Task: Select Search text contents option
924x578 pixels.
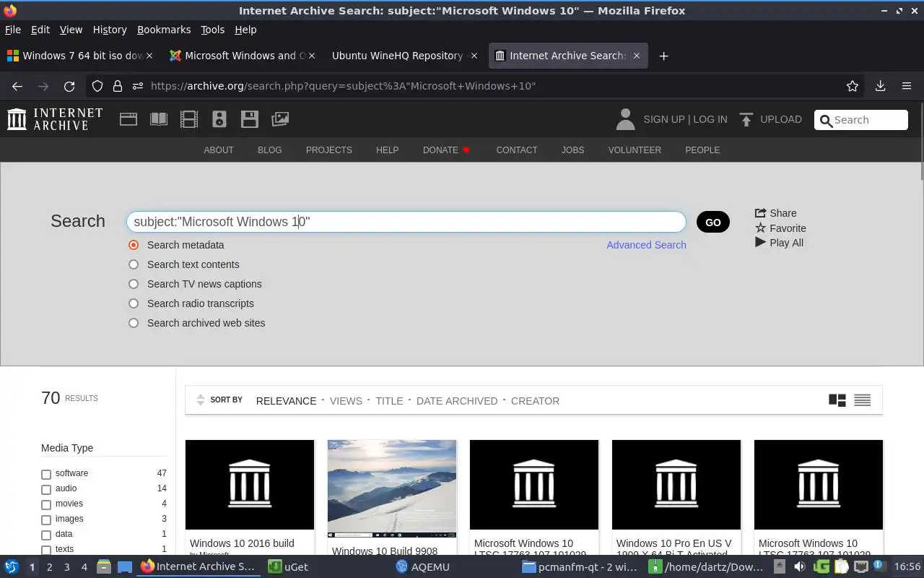Action: tap(134, 264)
